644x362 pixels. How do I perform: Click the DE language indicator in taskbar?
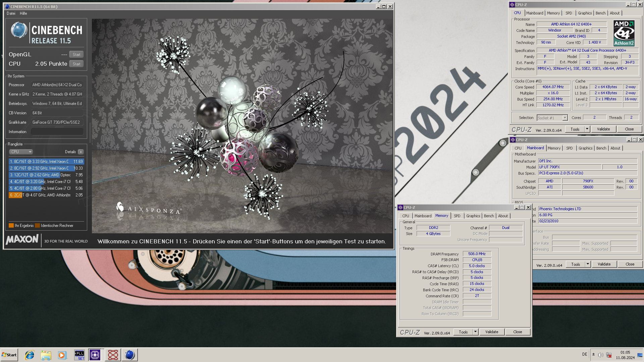(x=585, y=355)
